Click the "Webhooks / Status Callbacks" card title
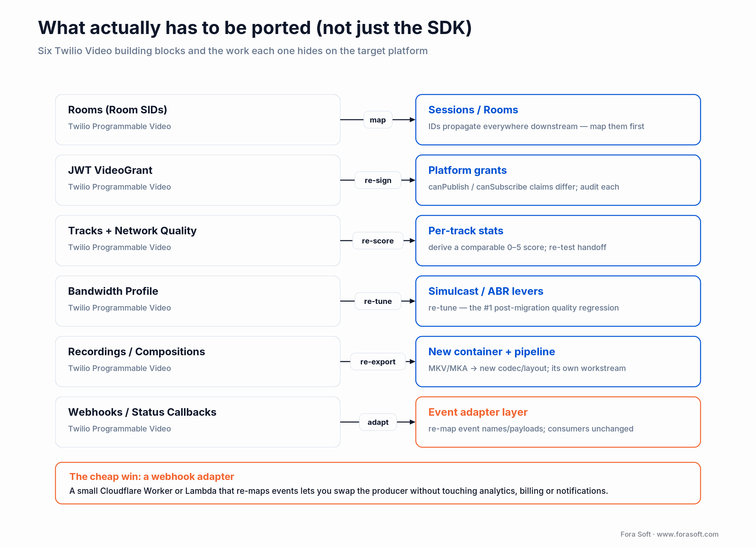This screenshot has height=548, width=756. point(142,412)
